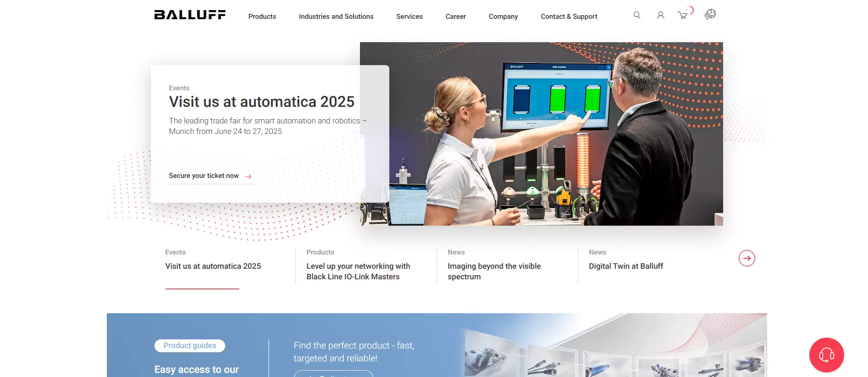This screenshot has width=868, height=377.
Task: Click the language globe icon
Action: [x=710, y=14]
